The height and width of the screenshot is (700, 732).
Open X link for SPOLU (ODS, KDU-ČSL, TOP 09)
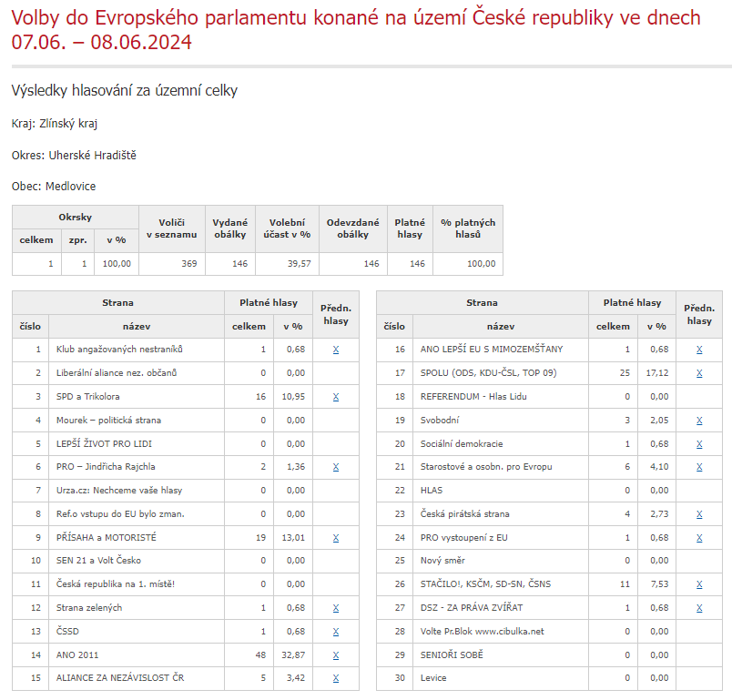(x=699, y=373)
